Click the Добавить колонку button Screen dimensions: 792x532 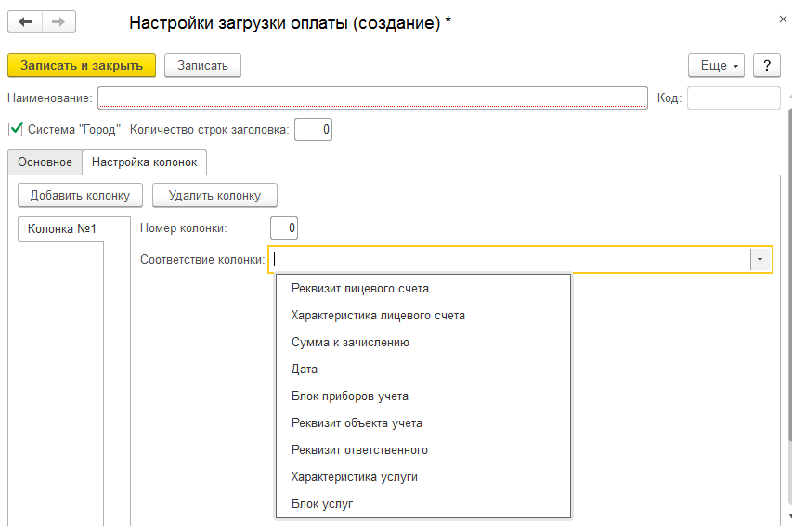[80, 196]
